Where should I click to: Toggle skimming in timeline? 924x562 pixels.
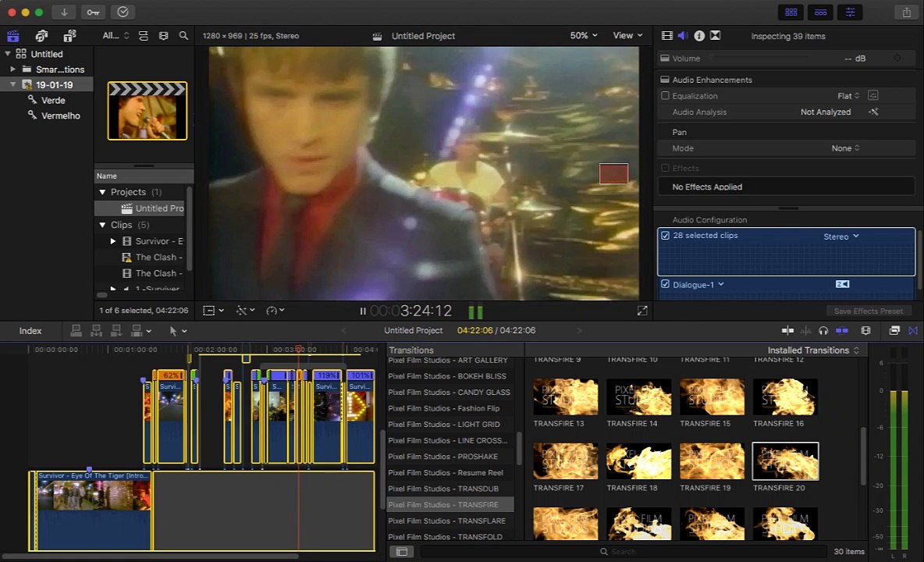pyautogui.click(x=787, y=330)
